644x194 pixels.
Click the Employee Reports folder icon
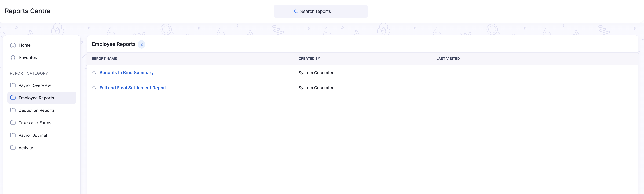[13, 98]
